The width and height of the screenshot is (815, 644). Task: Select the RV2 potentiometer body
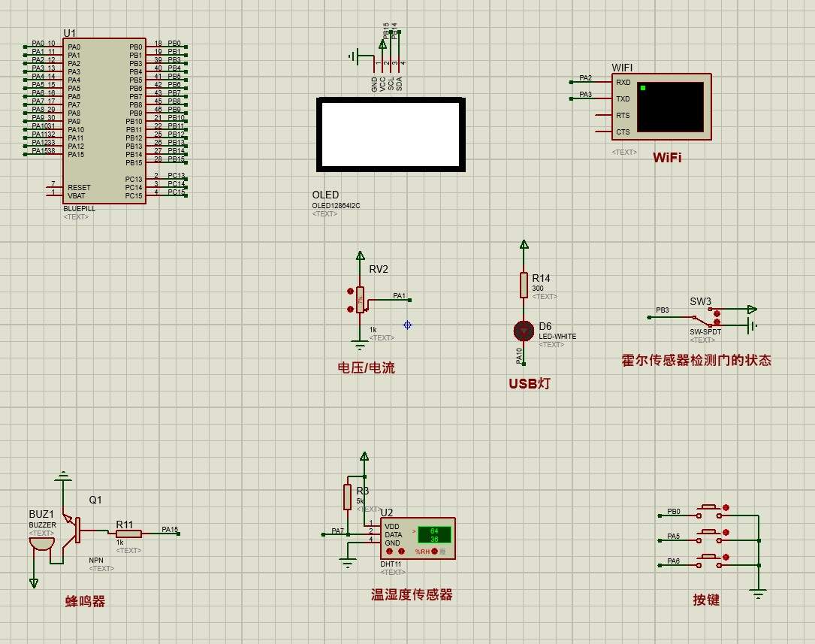click(361, 300)
